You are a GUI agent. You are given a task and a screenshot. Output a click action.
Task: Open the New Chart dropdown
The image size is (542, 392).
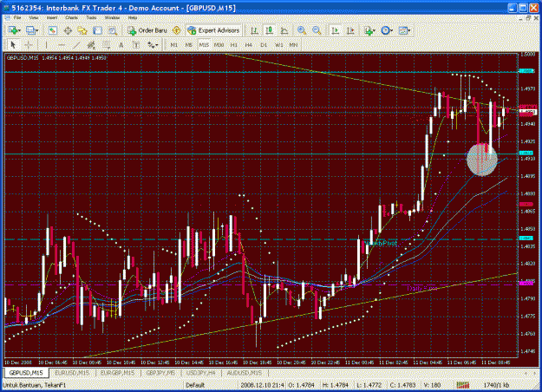[15, 30]
